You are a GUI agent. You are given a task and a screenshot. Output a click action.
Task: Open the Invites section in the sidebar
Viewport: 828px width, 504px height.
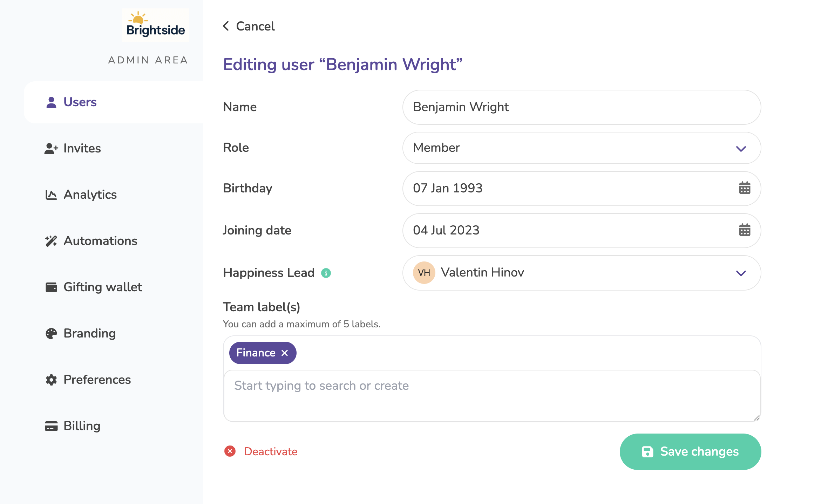click(x=82, y=148)
